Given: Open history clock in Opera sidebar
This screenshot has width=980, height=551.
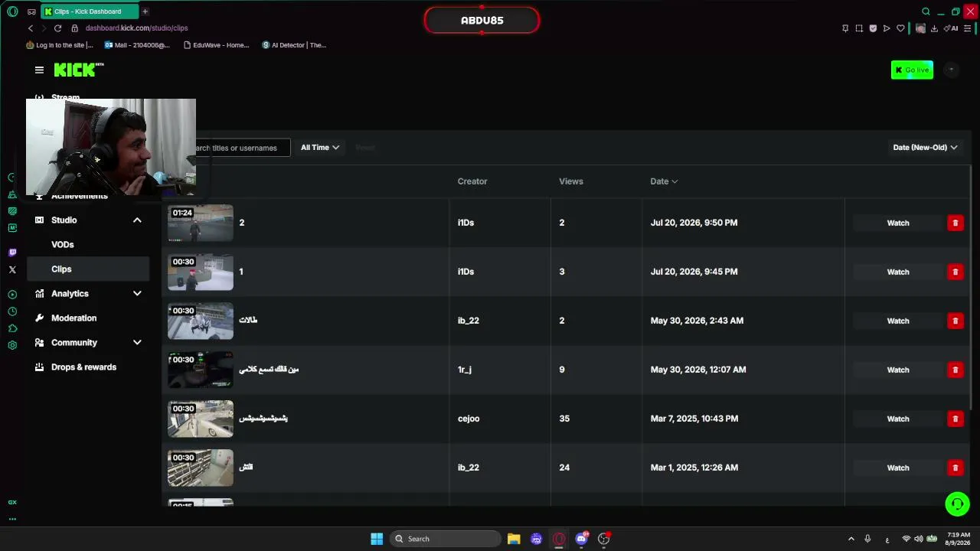Looking at the screenshot, I should 12,311.
